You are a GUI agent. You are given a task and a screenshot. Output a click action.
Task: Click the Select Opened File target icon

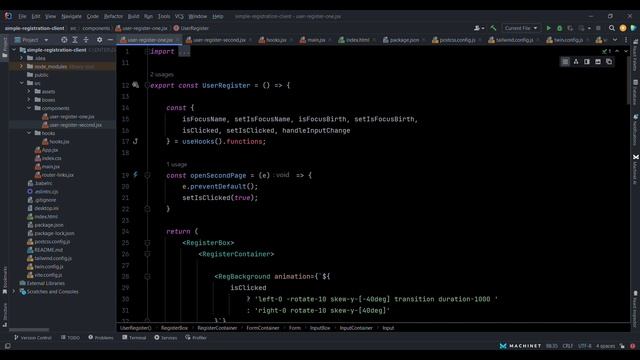click(64, 40)
